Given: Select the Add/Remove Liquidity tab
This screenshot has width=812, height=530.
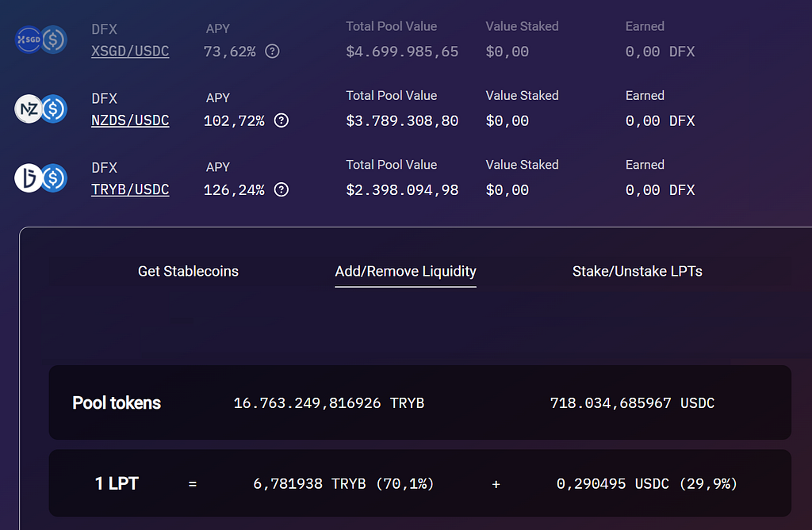Looking at the screenshot, I should (405, 272).
